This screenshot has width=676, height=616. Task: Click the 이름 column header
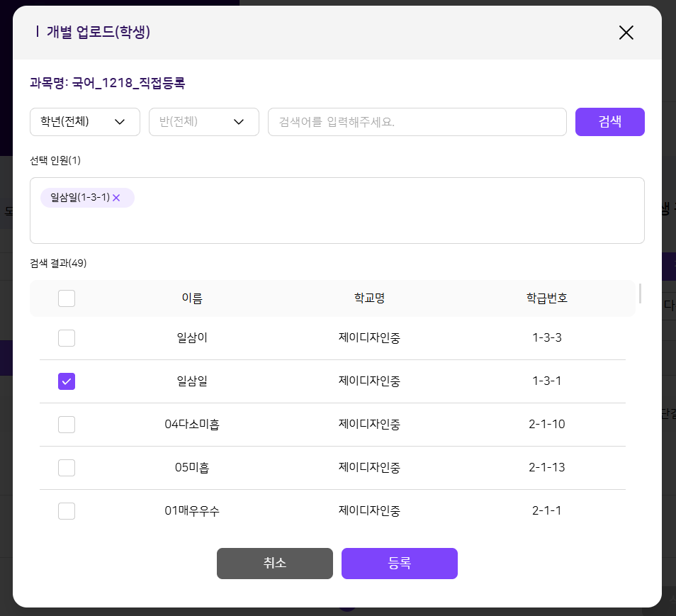[192, 298]
